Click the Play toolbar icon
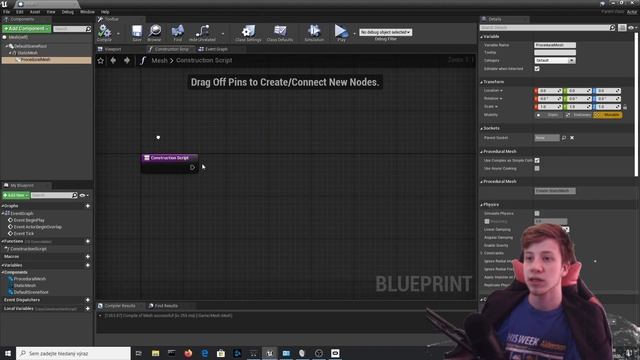The width and height of the screenshot is (640, 360). (x=341, y=33)
